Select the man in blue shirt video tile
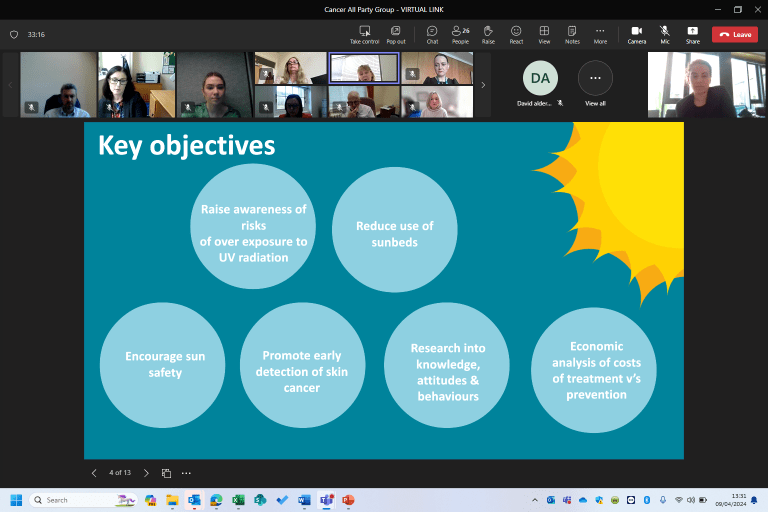Screen dimensions: 768x512 (58, 85)
